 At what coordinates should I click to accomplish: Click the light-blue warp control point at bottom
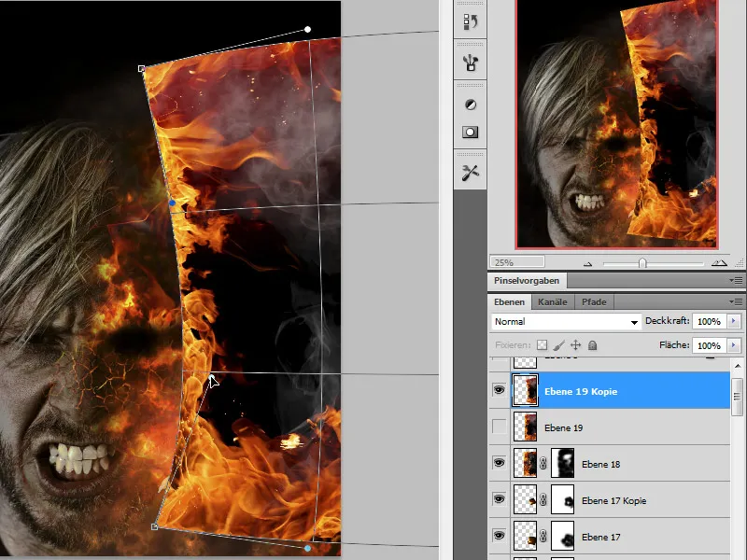308,548
